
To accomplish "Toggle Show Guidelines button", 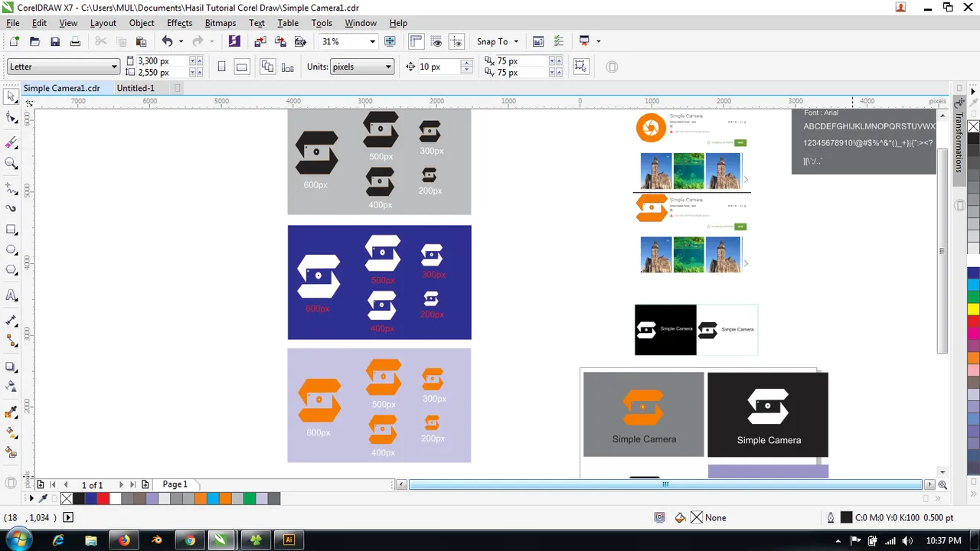I will [456, 41].
